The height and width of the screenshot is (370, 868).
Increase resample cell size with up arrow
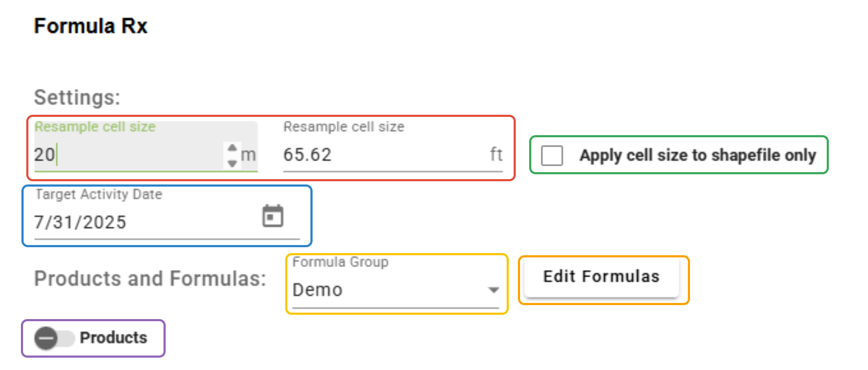pyautogui.click(x=232, y=147)
